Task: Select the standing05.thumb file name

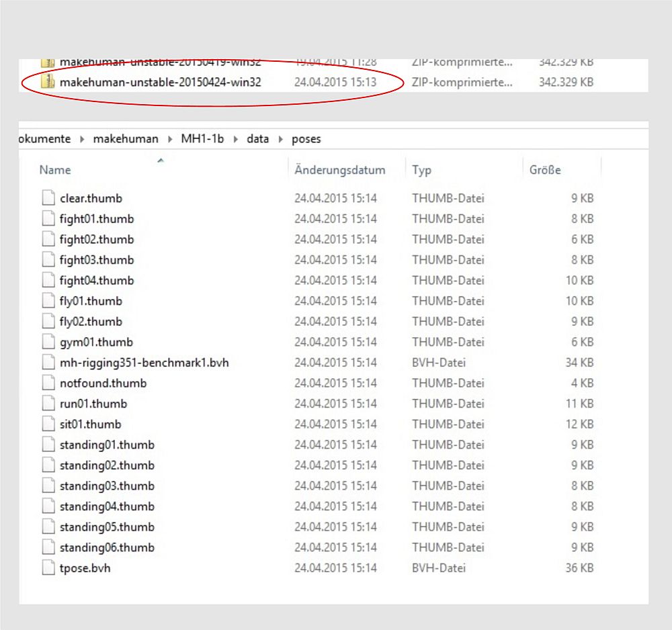Action: click(x=107, y=528)
